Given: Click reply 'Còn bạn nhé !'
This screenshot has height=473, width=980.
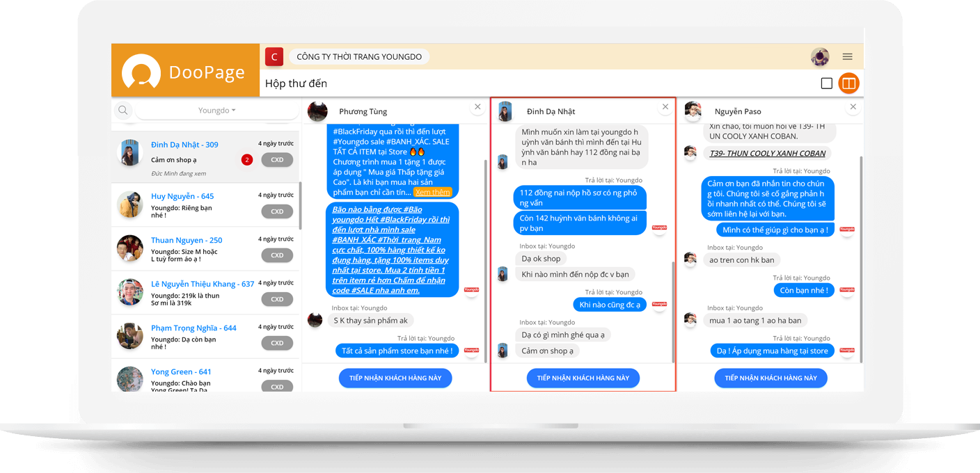Looking at the screenshot, I should [804, 290].
